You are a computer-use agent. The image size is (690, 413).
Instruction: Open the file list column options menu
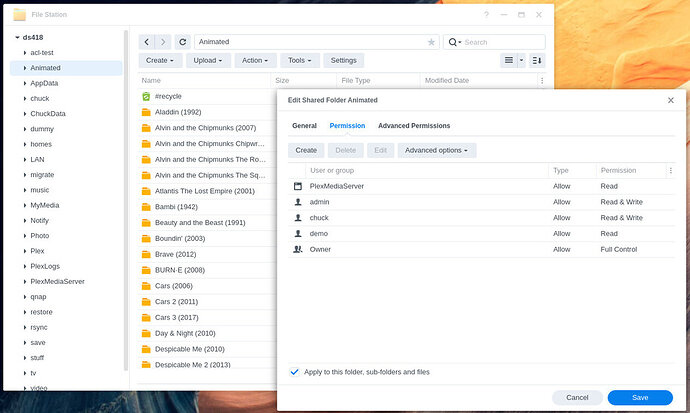542,80
